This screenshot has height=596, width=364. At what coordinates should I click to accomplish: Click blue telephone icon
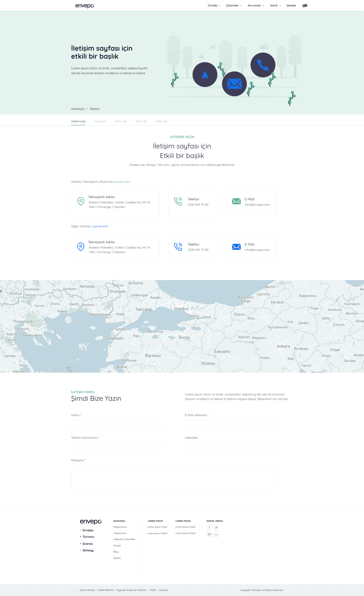pos(178,247)
